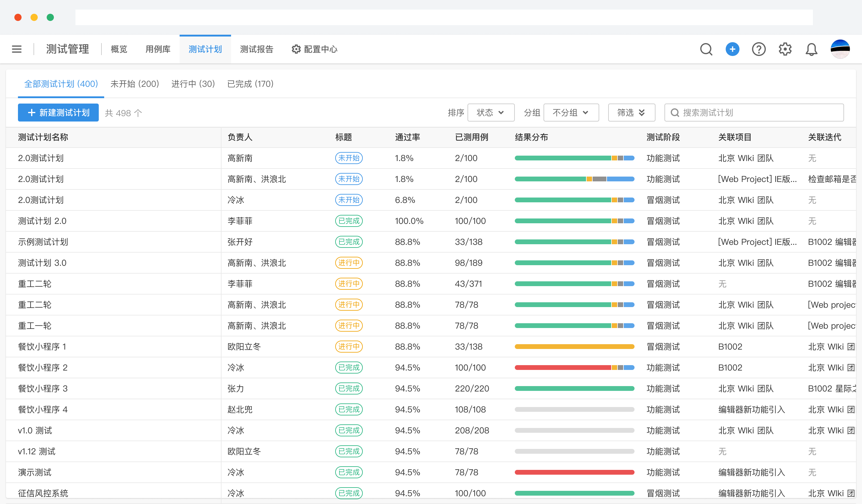Image resolution: width=862 pixels, height=504 pixels.
Task: Click the 新建测试计划 button
Action: (58, 113)
